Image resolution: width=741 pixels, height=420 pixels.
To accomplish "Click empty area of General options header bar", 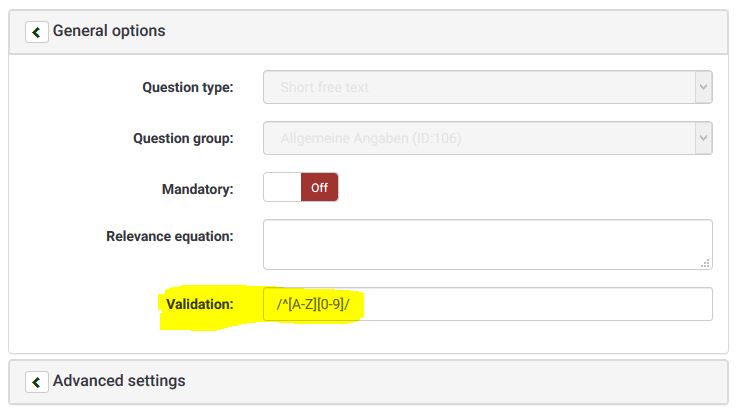I will pos(450,31).
